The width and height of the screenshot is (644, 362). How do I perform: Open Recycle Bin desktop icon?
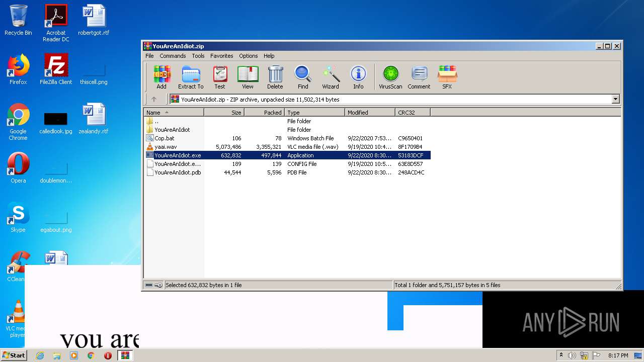click(18, 20)
